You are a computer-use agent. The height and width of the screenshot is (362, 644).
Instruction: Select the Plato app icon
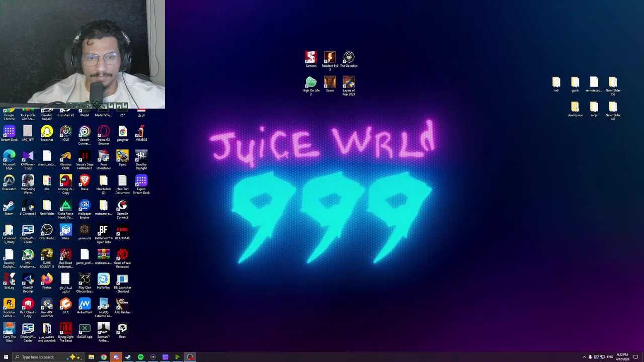(x=66, y=231)
